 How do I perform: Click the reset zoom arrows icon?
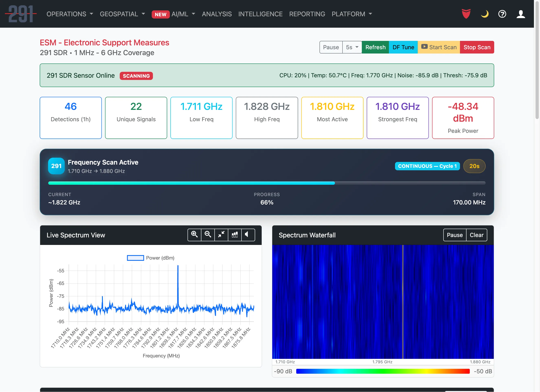click(221, 235)
